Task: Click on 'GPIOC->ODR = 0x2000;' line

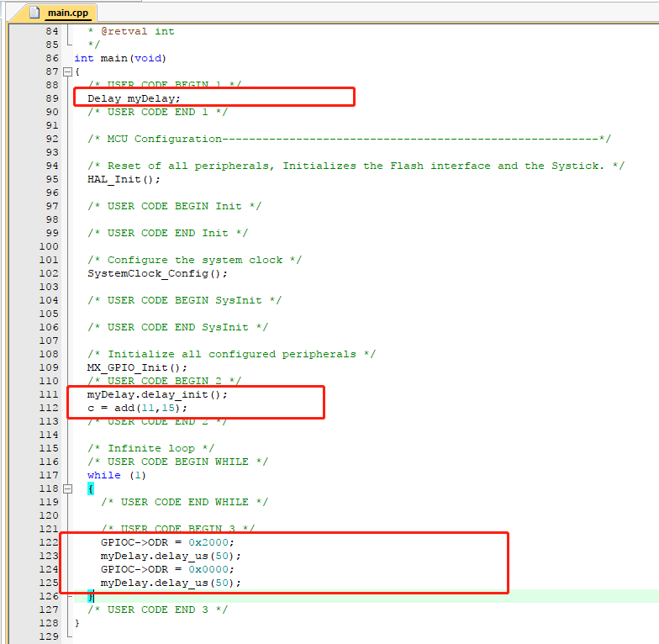Action: point(167,543)
